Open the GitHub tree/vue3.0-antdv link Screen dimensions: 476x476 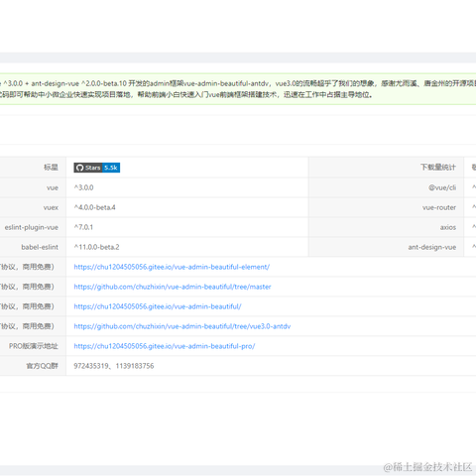click(182, 326)
